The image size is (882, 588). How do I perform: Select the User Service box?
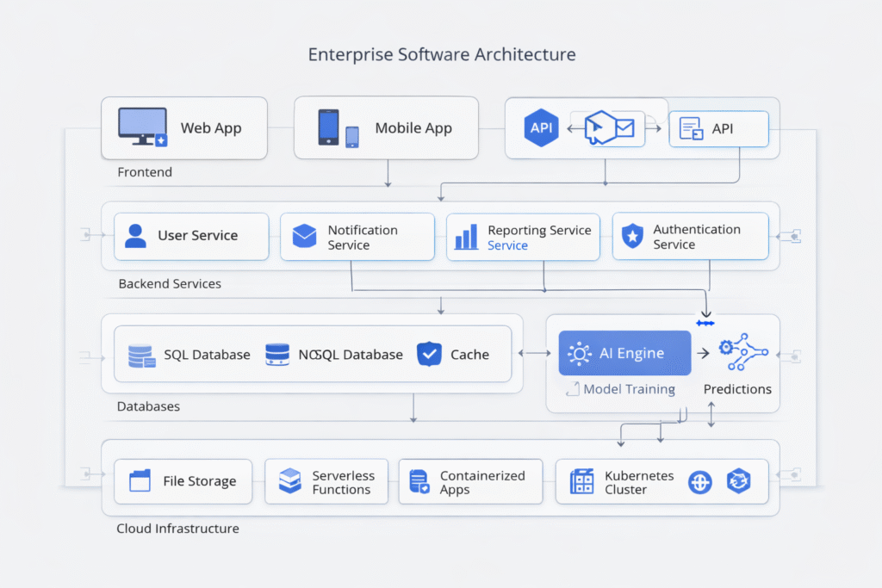click(x=191, y=237)
